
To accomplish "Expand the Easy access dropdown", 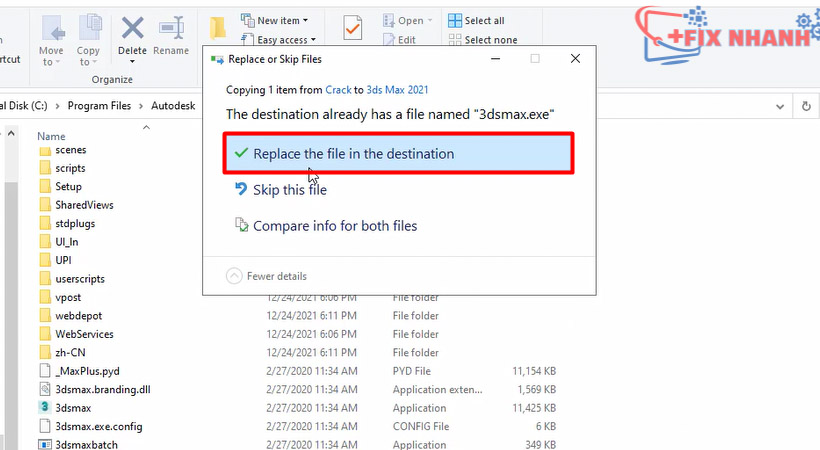I will [285, 40].
